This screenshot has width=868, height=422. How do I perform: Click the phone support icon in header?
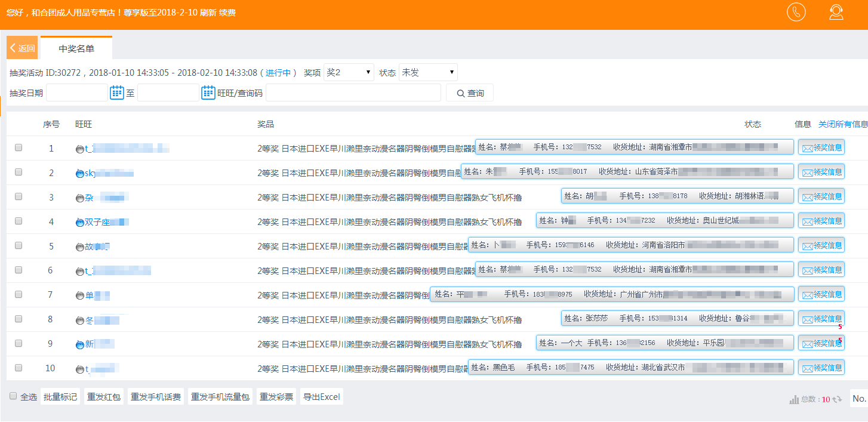click(796, 12)
